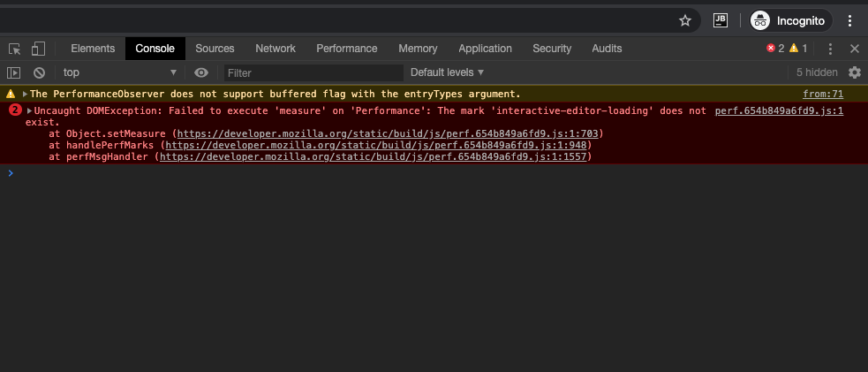Open the Network tab
This screenshot has width=868, height=372.
coord(275,49)
